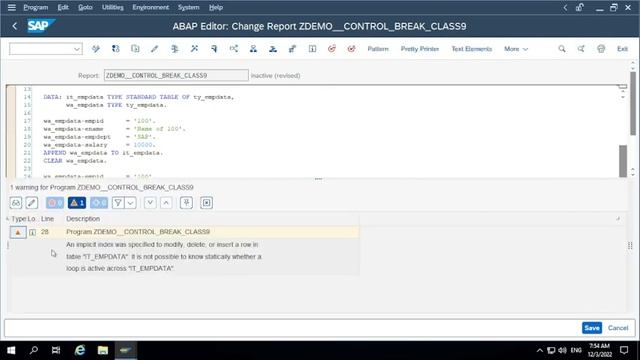Screen dimensions: 640x360
Task: Click the toolbar icon left of the pencil
Action: point(135,49)
